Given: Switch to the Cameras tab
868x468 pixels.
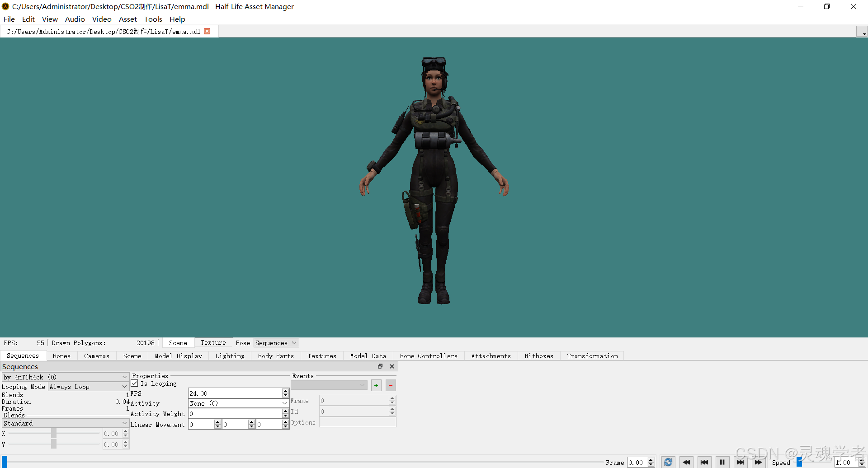Looking at the screenshot, I should [97, 356].
